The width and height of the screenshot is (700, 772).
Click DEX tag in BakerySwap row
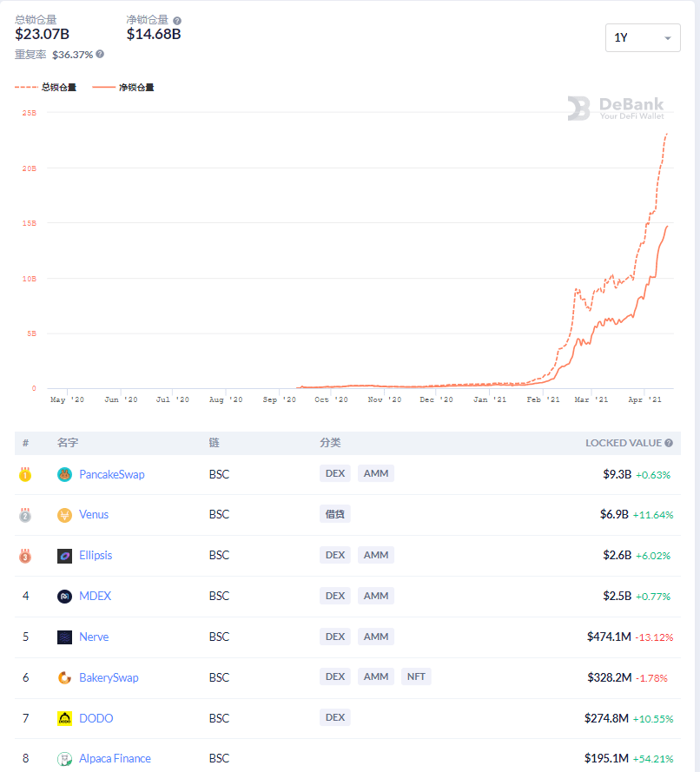pos(335,676)
